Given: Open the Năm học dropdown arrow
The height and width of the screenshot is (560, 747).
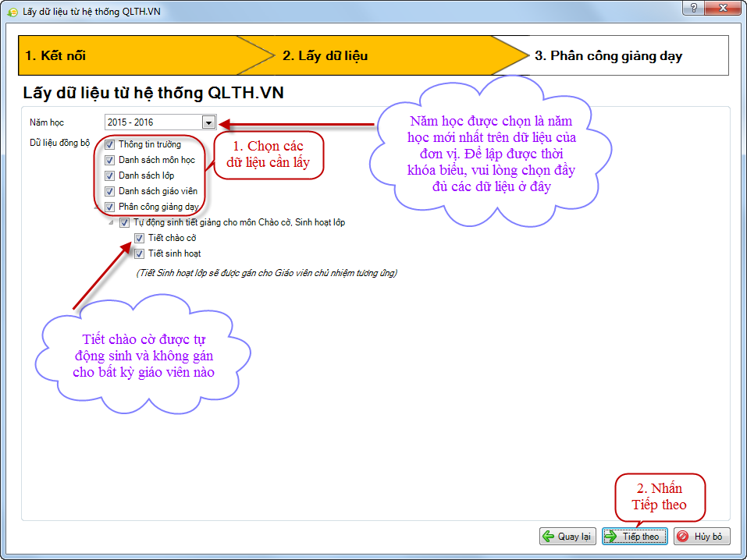Looking at the screenshot, I should coord(208,122).
